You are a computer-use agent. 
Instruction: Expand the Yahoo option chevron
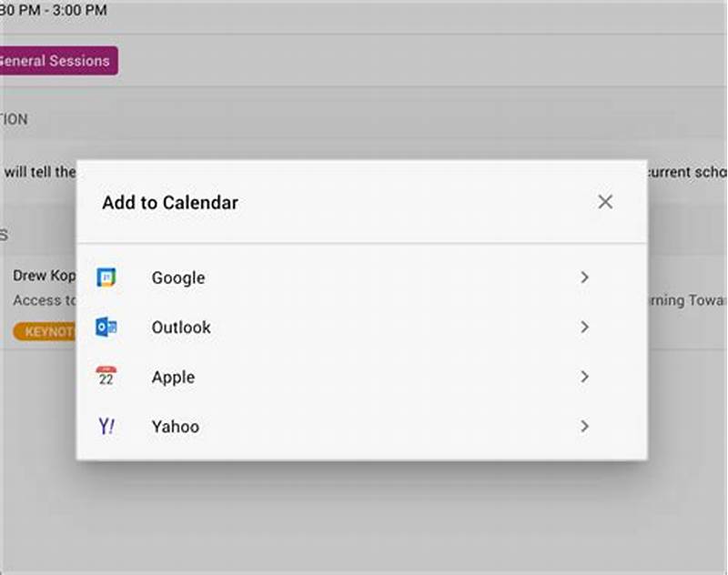[585, 426]
